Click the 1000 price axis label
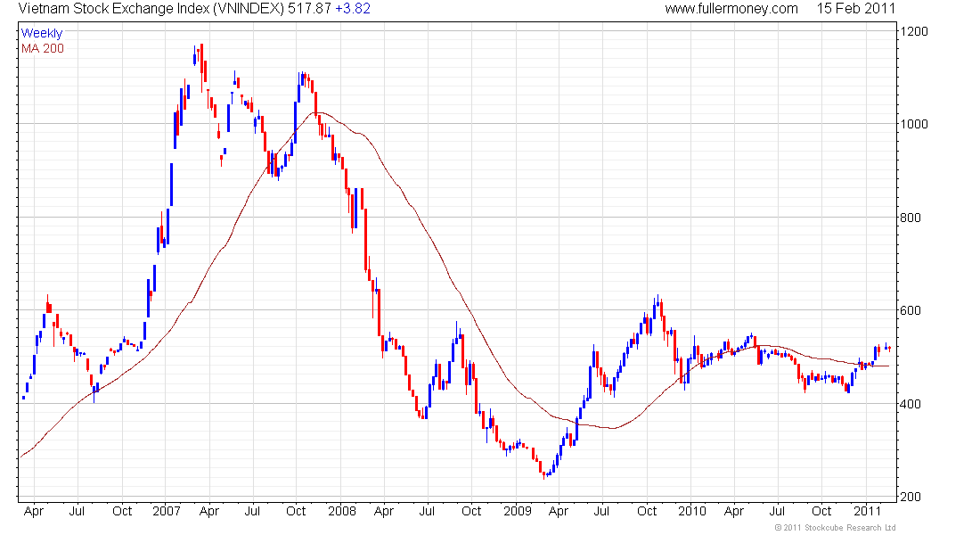Screen dimensions: 980x535 (x=914, y=124)
